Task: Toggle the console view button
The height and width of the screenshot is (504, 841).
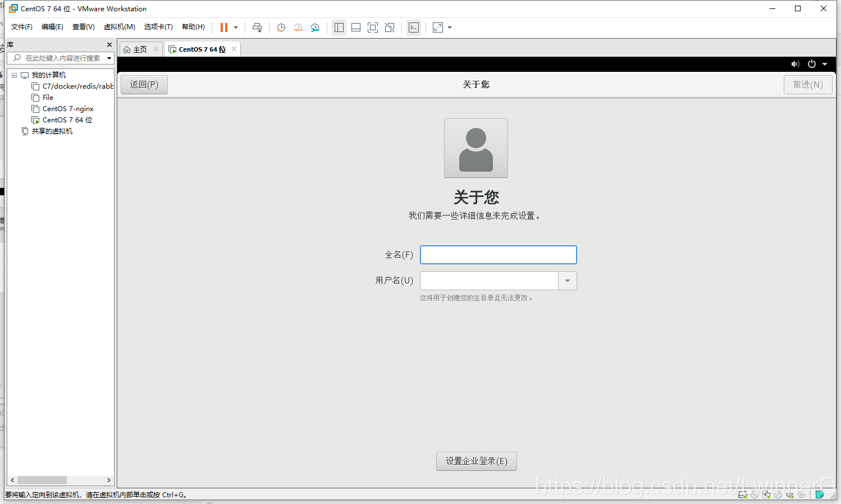Action: pos(414,28)
